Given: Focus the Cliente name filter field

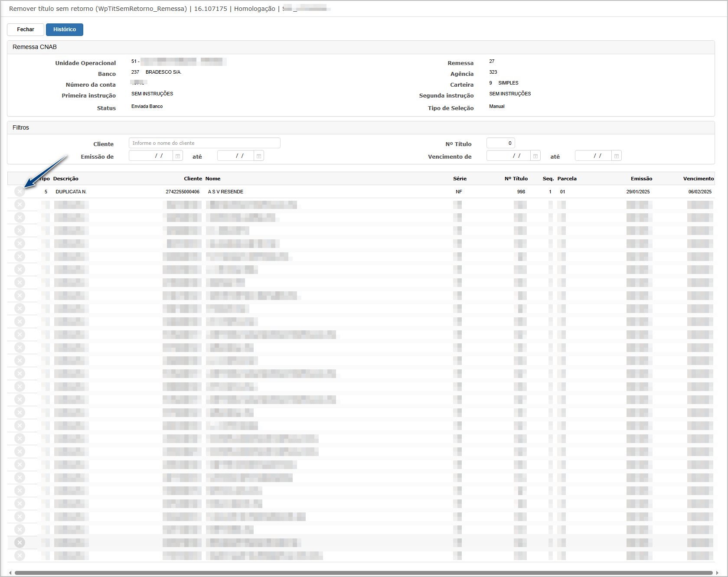Looking at the screenshot, I should (x=204, y=143).
